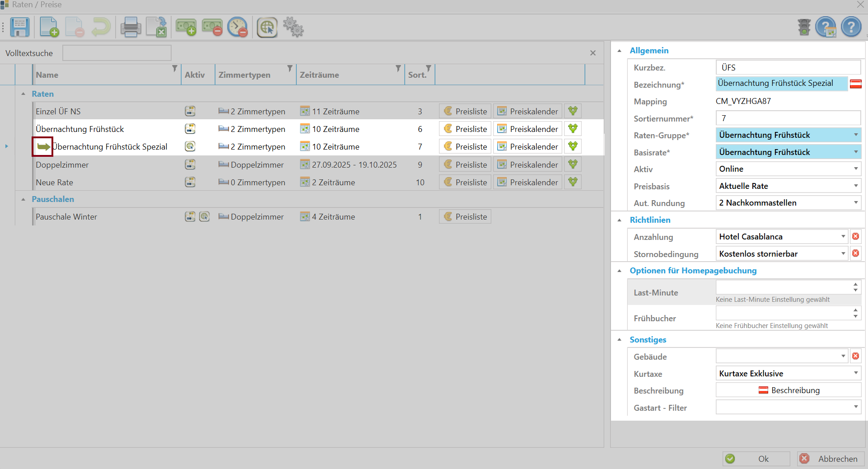The image size is (868, 469).
Task: Open Preisliste for Einzel ÜF NS
Action: click(x=465, y=111)
